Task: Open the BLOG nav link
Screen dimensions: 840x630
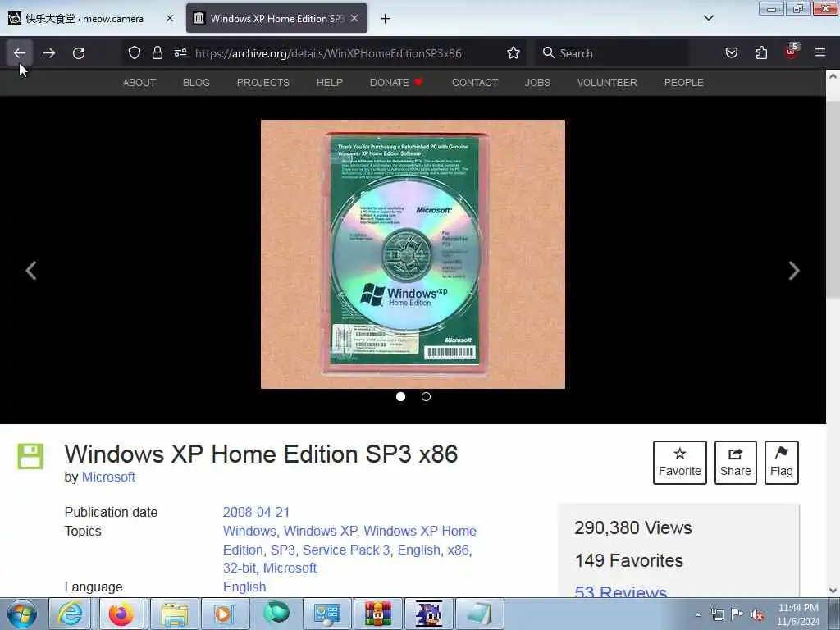Action: [196, 83]
